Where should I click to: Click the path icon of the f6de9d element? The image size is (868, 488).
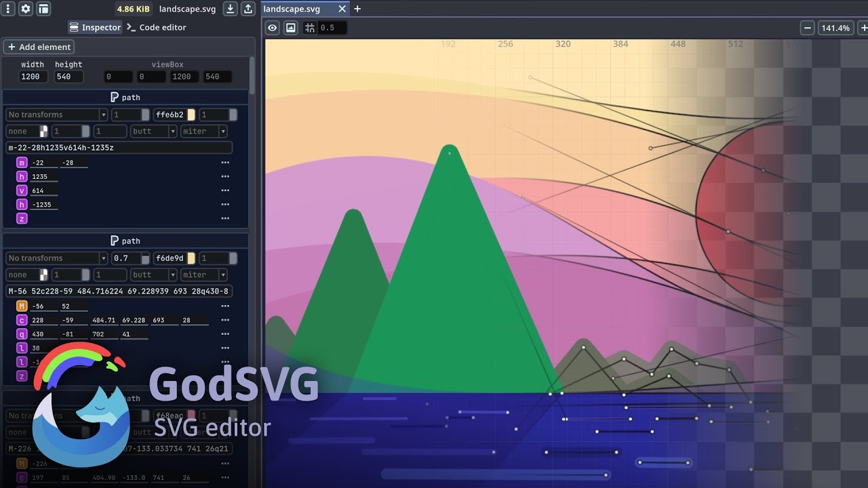pyautogui.click(x=114, y=241)
